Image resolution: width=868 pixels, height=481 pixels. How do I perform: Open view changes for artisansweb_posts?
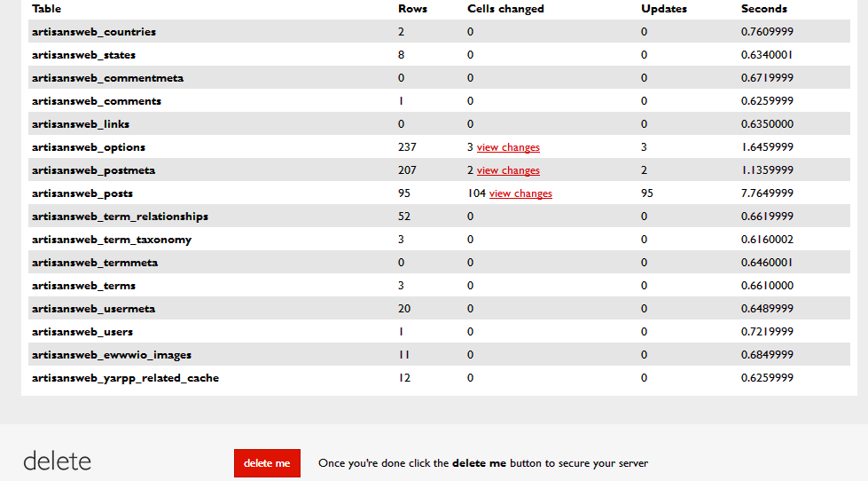520,193
